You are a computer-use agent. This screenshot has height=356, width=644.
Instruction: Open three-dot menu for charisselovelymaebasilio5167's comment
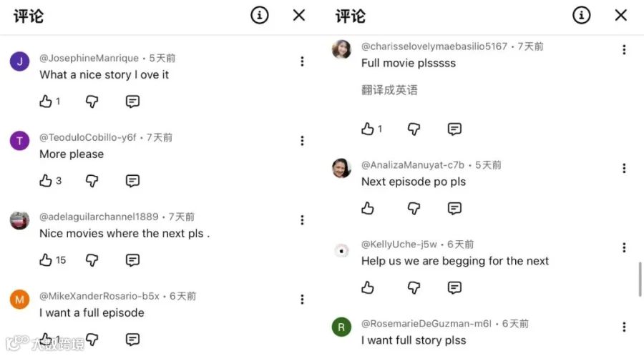click(x=624, y=49)
